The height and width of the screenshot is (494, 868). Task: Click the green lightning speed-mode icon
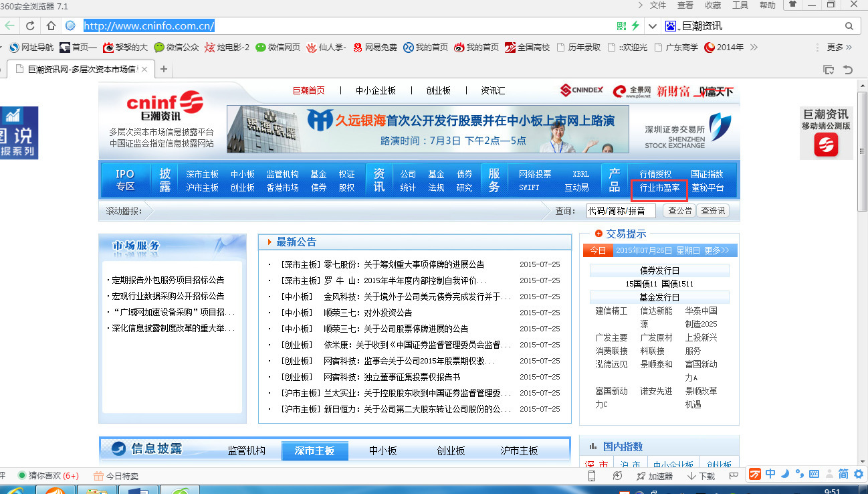click(635, 26)
